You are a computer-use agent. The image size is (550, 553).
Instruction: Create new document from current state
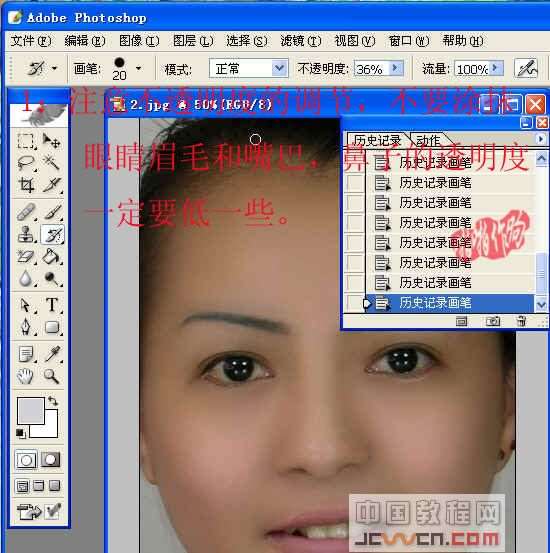[461, 321]
